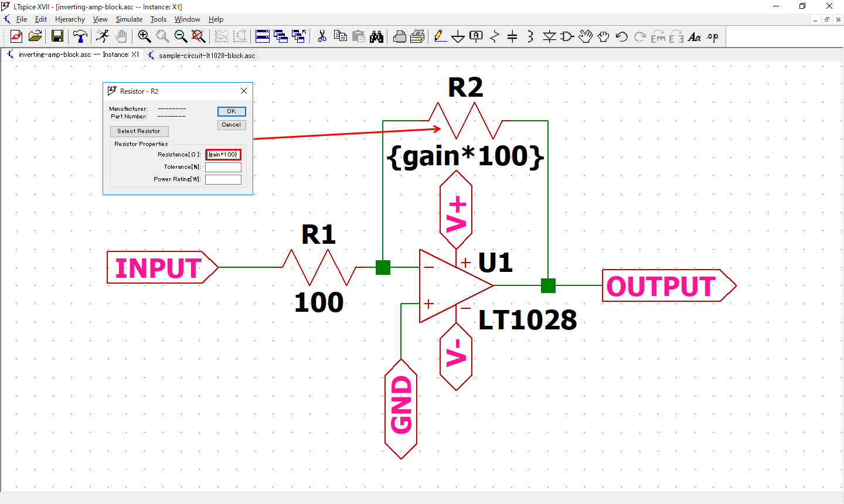Open the Control Panel hammer icon
Viewport: 844px width, 504px height.
click(80, 36)
